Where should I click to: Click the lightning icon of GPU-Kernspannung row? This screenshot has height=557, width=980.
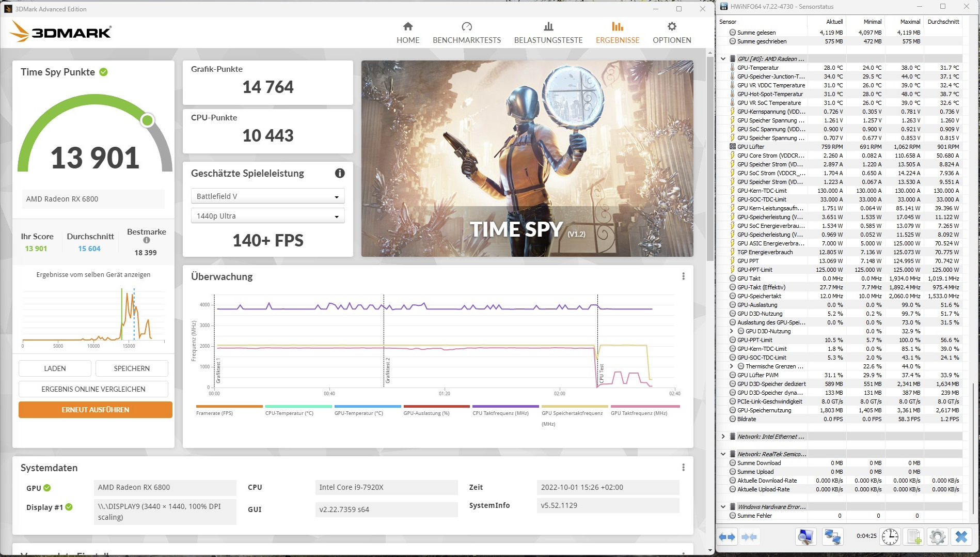pyautogui.click(x=732, y=112)
